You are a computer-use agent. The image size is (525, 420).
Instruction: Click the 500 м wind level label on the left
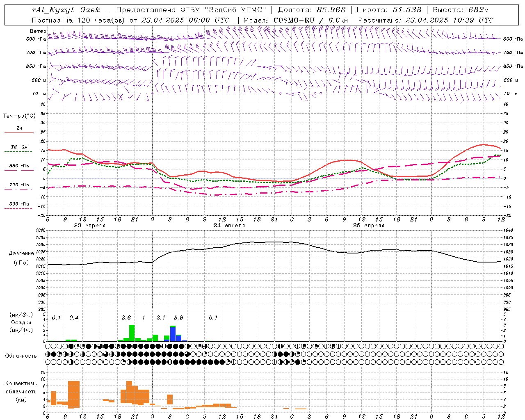(39, 80)
